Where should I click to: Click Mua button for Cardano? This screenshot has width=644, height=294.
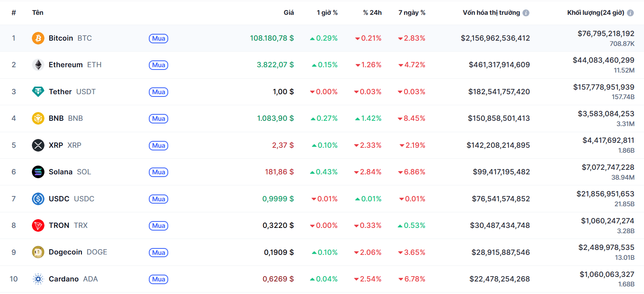point(158,279)
